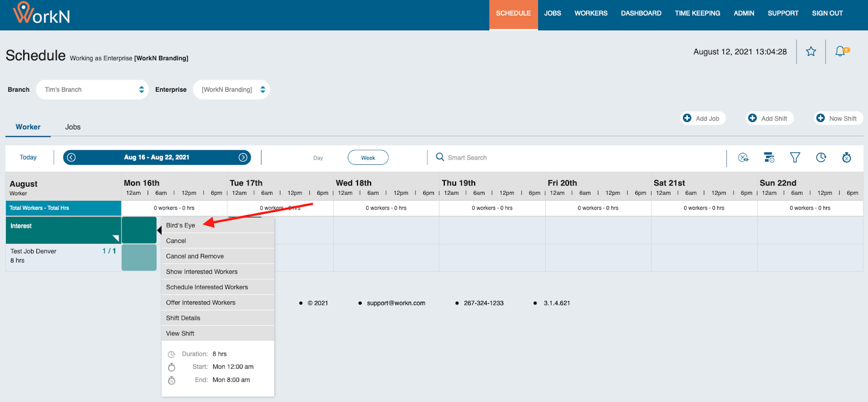Viewport: 868px width, 402px height.
Task: Click the stopwatch with X icon
Action: 847,157
